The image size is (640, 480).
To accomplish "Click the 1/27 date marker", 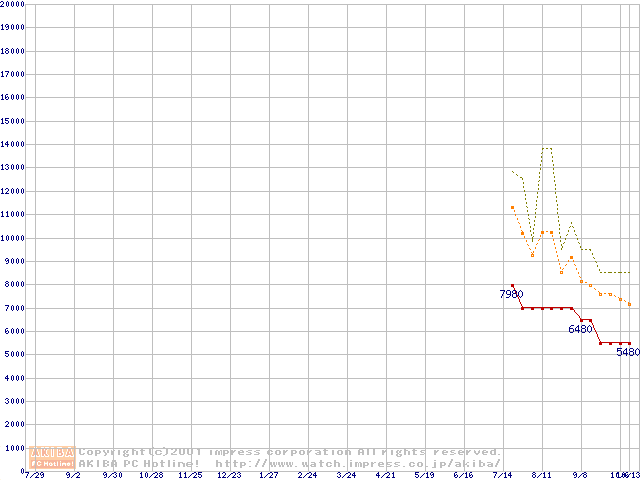I will tap(268, 475).
